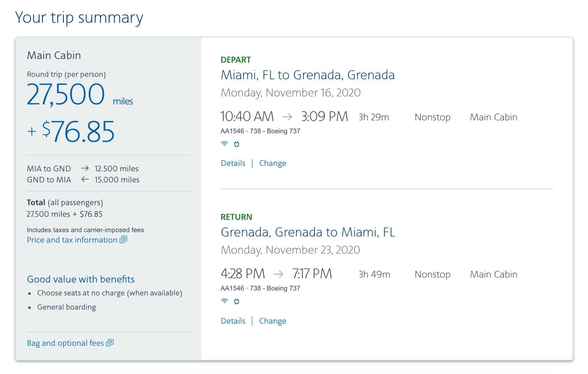The image size is (588, 374).
Task: Click the power outlet icon on the return flight
Action: pos(237,301)
